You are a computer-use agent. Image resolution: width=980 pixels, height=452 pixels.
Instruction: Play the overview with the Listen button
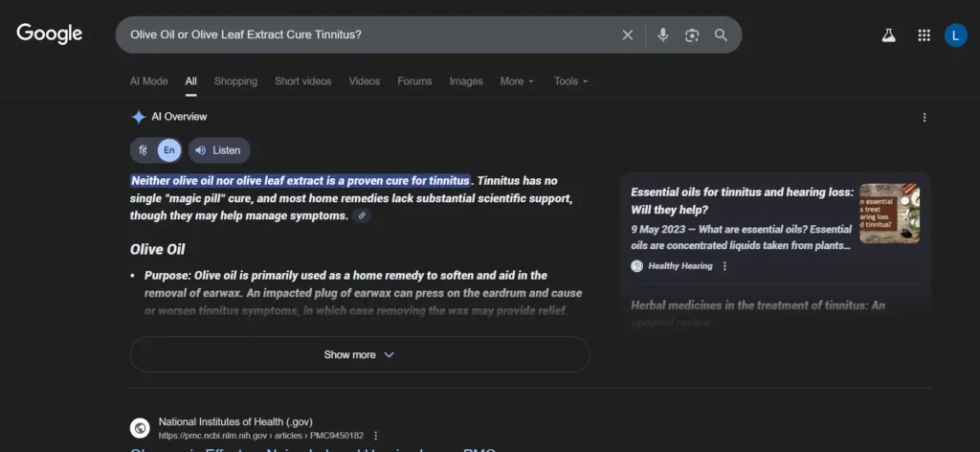[x=218, y=150]
